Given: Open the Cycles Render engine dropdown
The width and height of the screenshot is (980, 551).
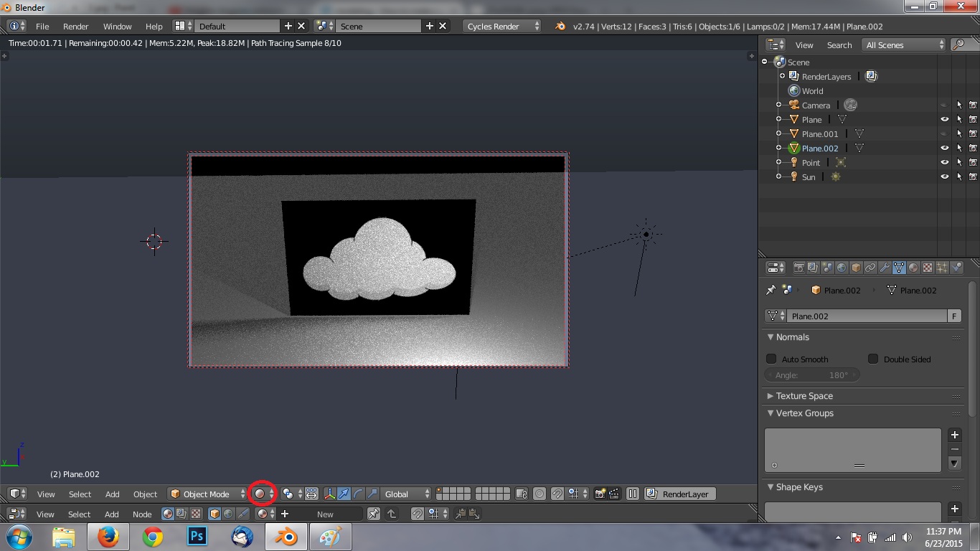Looking at the screenshot, I should coord(502,26).
